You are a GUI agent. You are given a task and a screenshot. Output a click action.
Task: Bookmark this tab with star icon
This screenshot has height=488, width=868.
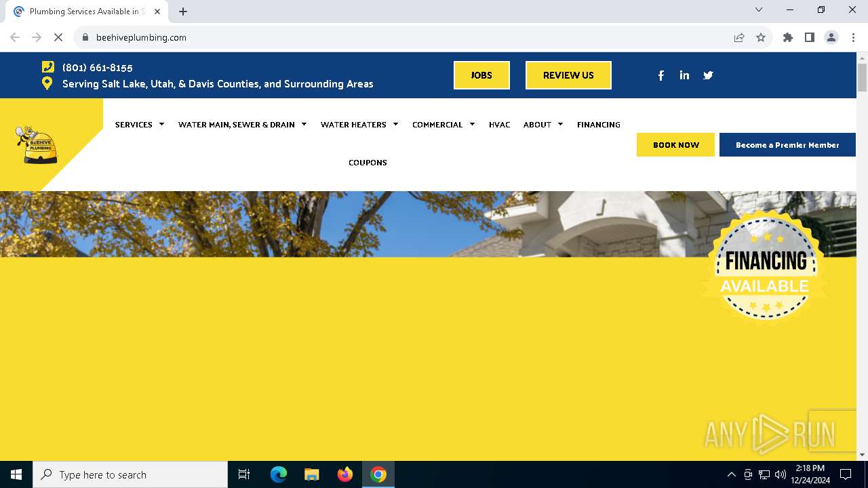(761, 37)
